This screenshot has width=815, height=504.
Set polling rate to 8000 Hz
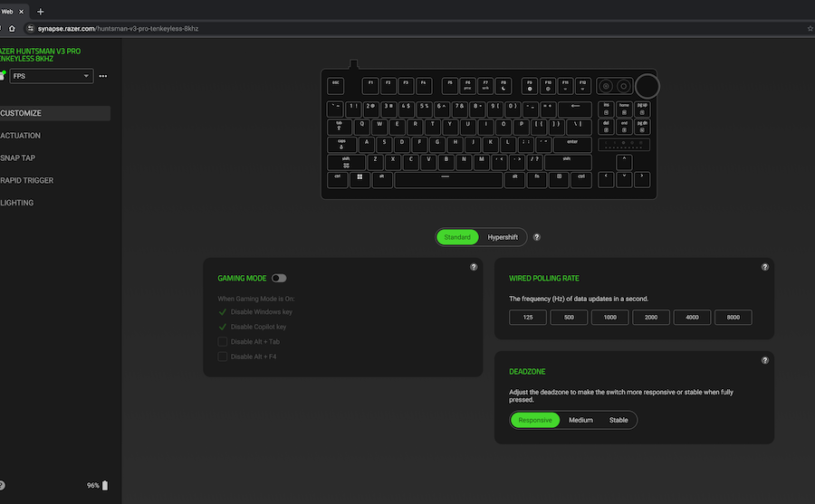tap(733, 317)
